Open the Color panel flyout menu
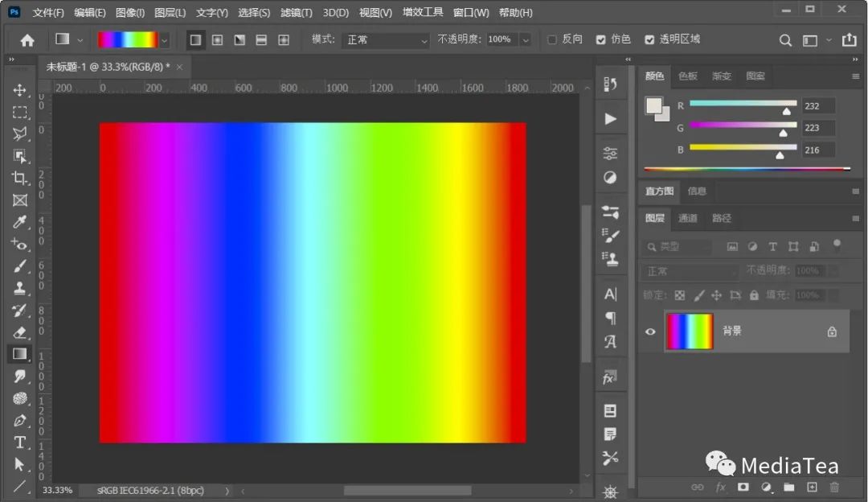 855,76
